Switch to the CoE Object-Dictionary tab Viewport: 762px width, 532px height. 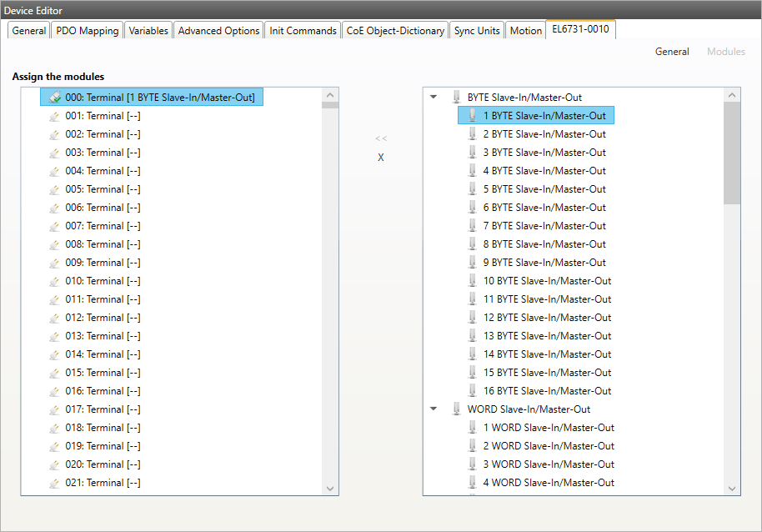(x=396, y=31)
